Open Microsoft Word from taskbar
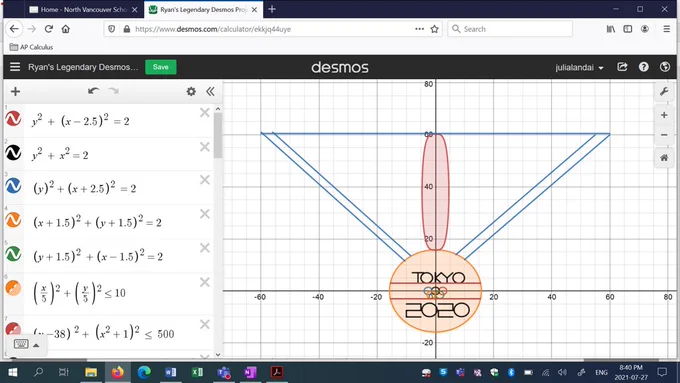Image resolution: width=680 pixels, height=383 pixels. click(170, 372)
